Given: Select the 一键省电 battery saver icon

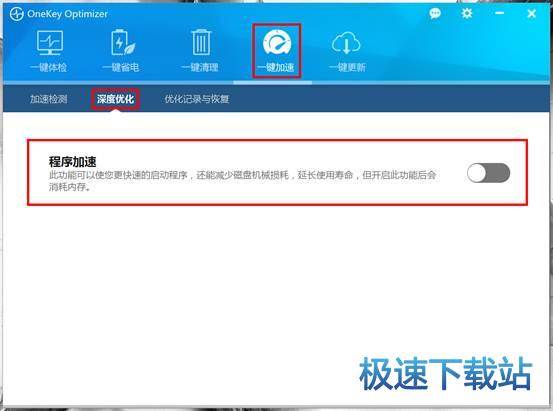Looking at the screenshot, I should (122, 43).
